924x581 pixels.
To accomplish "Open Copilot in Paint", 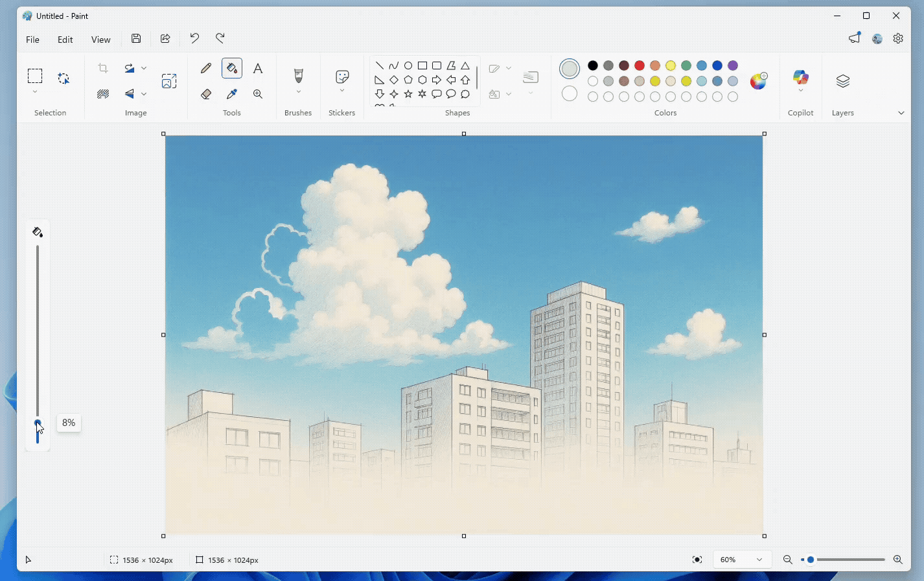I will pyautogui.click(x=800, y=78).
